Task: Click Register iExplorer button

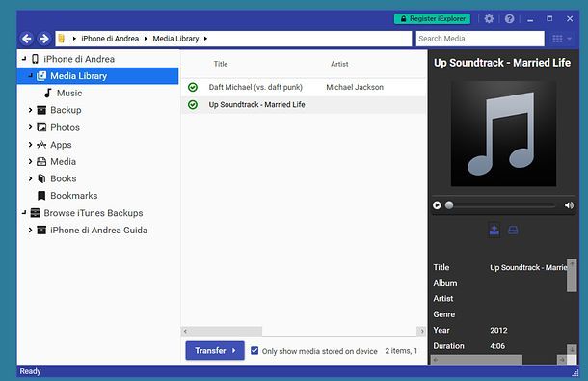Action: (x=433, y=18)
